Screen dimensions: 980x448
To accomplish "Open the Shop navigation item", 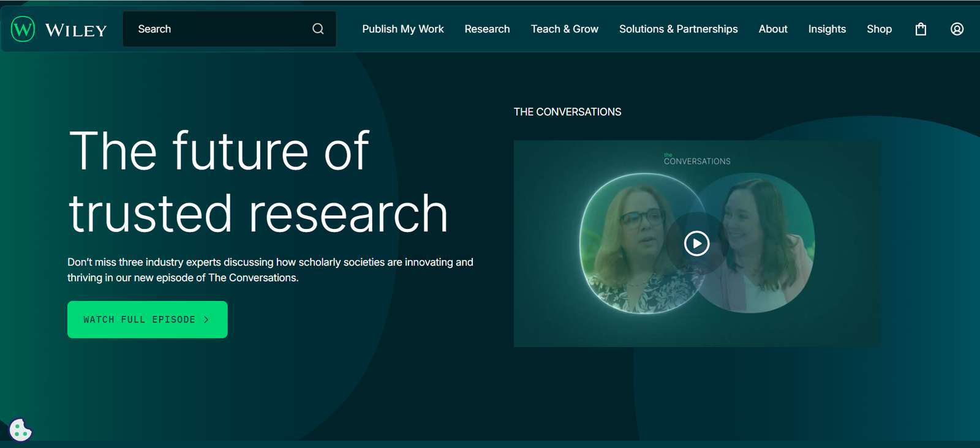I will pyautogui.click(x=879, y=29).
